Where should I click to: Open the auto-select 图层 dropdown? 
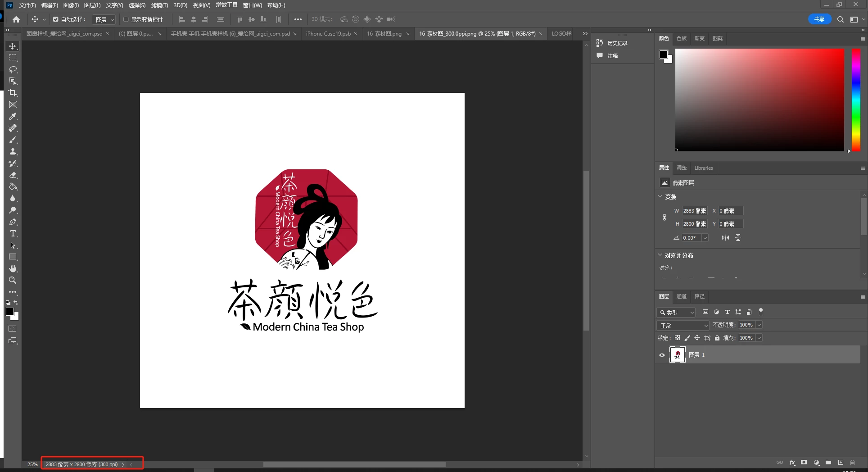104,19
